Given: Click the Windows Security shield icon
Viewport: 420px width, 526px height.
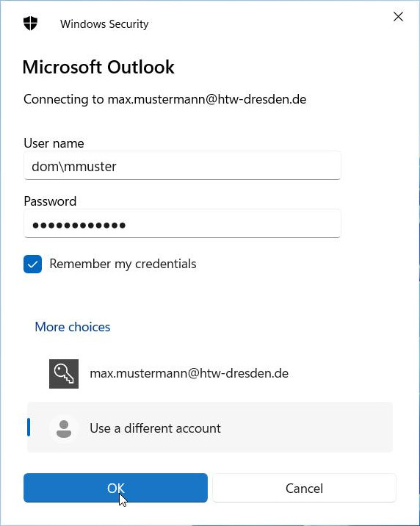Looking at the screenshot, I should tap(31, 24).
